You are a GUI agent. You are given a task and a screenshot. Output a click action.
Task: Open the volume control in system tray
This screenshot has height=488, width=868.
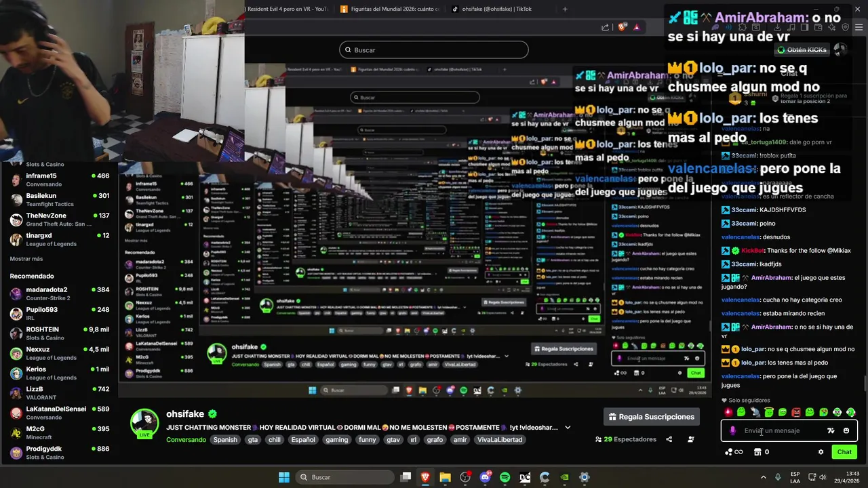[x=823, y=477]
